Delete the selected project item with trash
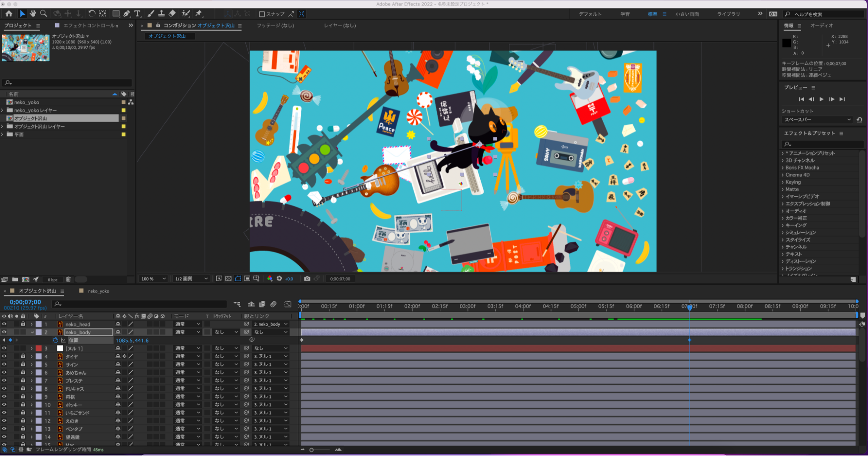The width and height of the screenshot is (868, 456). click(68, 280)
